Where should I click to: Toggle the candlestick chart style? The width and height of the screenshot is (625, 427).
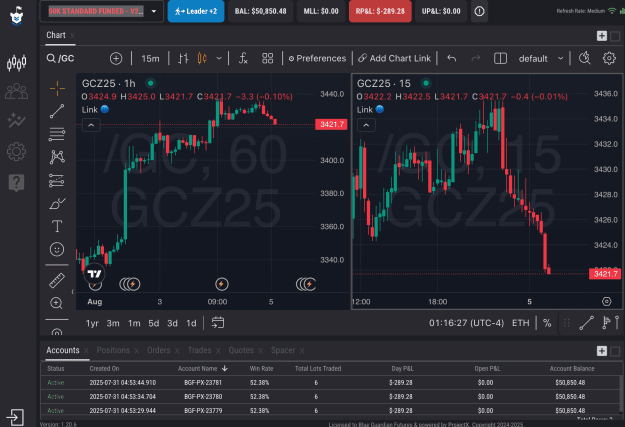[202, 59]
